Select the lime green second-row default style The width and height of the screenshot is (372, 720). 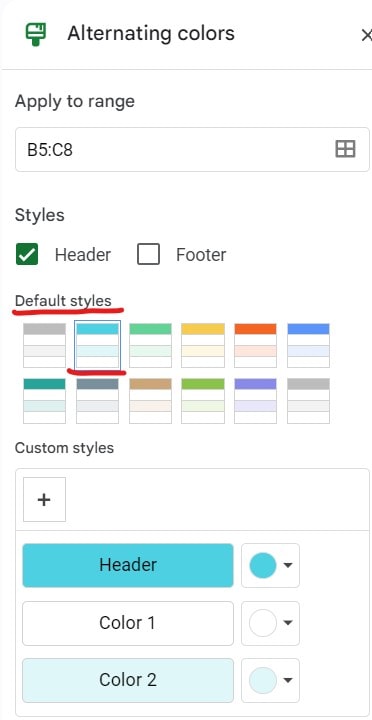[x=203, y=400]
